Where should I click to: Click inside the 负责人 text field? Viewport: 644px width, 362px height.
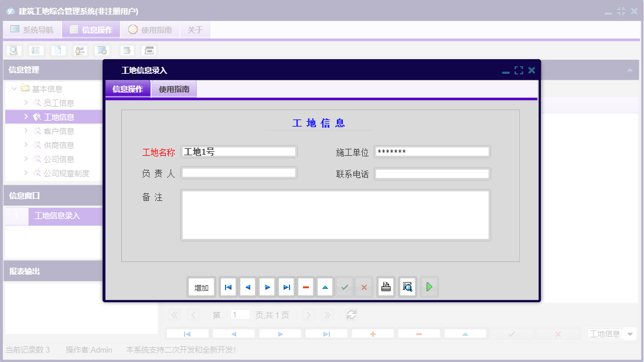coord(240,172)
